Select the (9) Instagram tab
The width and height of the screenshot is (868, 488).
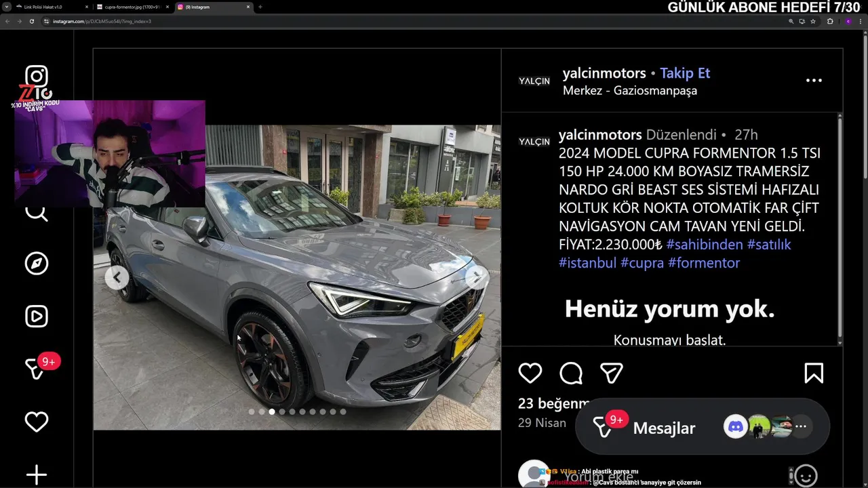tap(213, 7)
